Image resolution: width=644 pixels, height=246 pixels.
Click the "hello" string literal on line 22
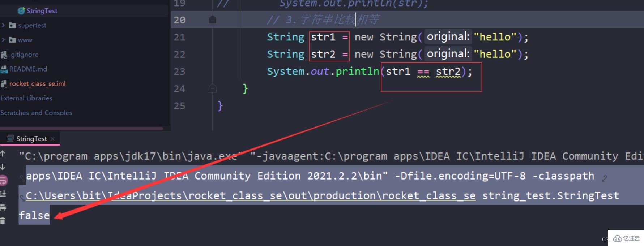click(495, 54)
